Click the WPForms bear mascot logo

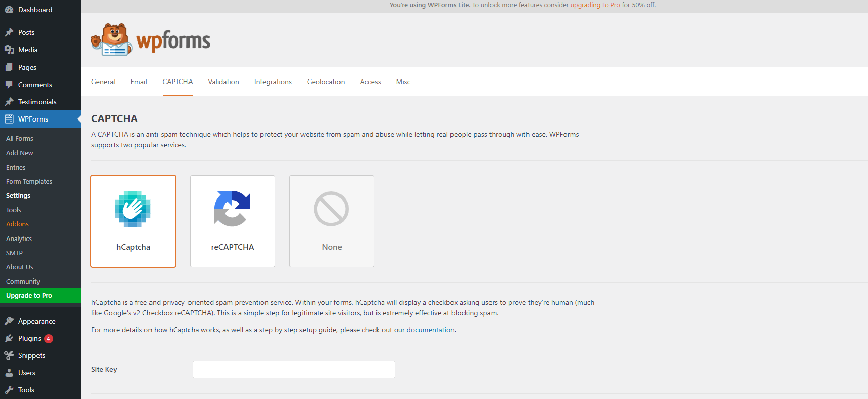click(x=112, y=39)
